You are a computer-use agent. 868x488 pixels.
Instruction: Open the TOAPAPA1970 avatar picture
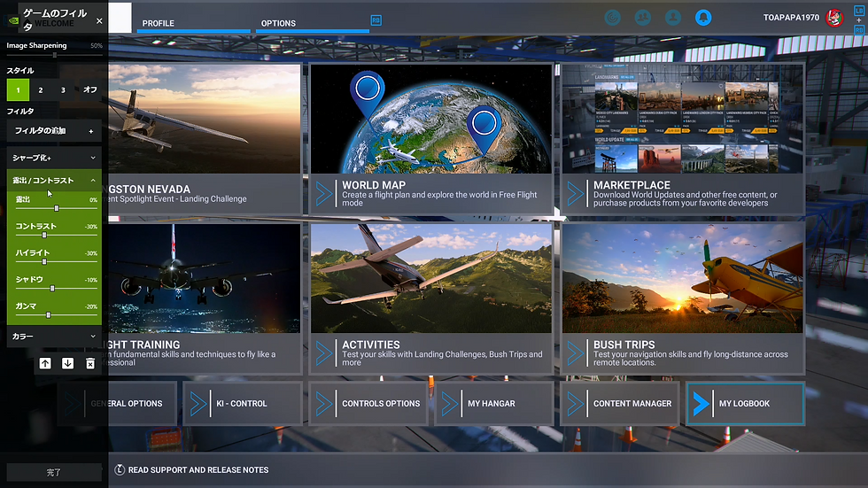834,18
